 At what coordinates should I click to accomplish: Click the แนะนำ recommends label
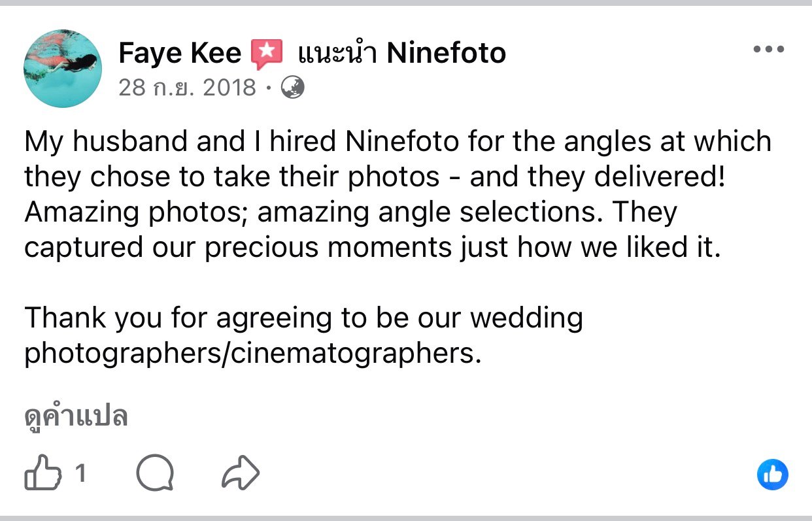coord(337,53)
